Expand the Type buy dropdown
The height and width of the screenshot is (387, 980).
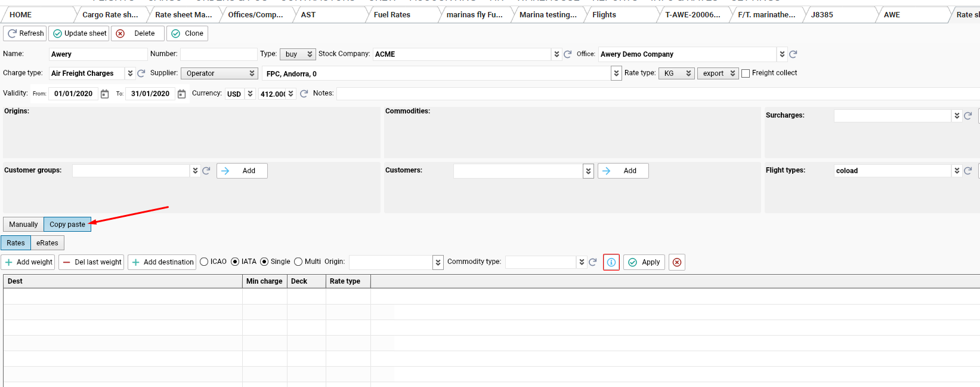[x=298, y=54]
